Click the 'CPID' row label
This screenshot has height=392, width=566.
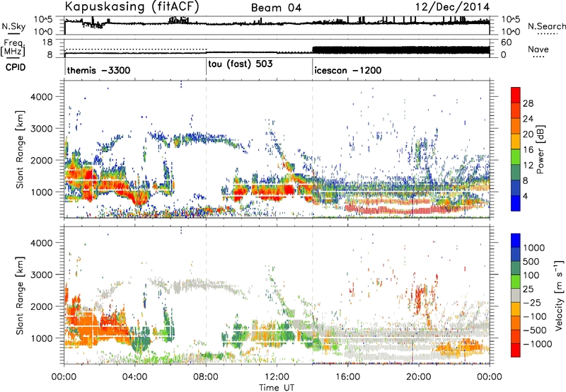[x=16, y=67]
